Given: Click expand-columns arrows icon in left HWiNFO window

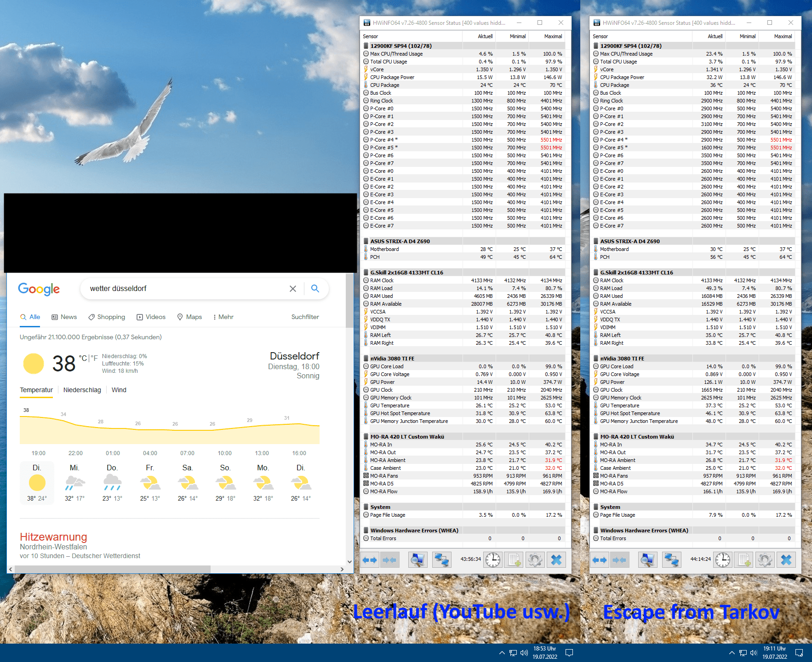Looking at the screenshot, I should click(x=369, y=560).
